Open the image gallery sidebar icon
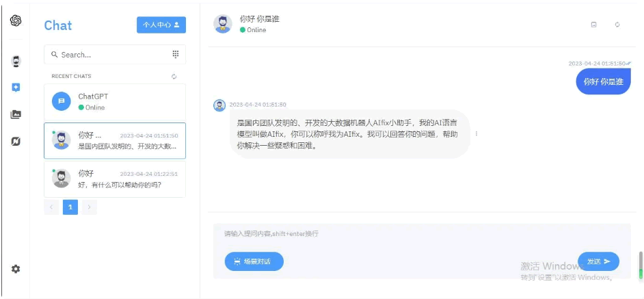 (16, 114)
